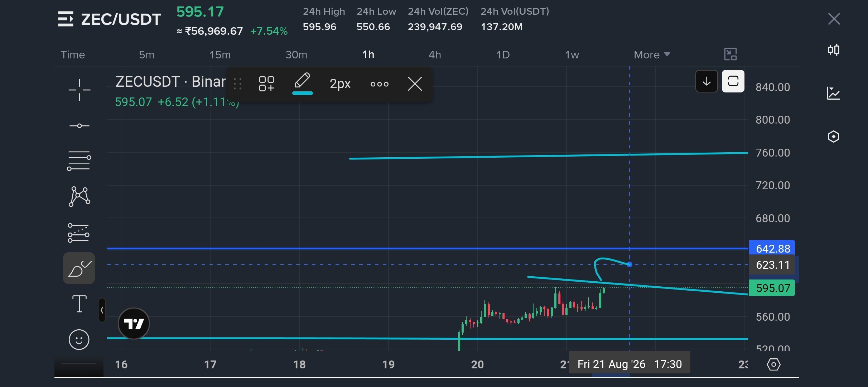868x387 pixels.
Task: Collapse the drawing toolbar with arrow handle
Action: click(x=102, y=310)
